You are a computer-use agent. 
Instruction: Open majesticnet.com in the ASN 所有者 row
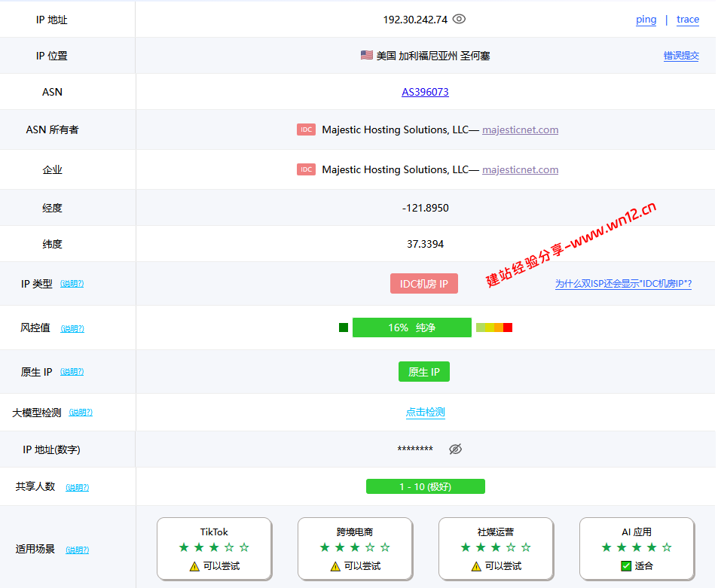click(520, 130)
